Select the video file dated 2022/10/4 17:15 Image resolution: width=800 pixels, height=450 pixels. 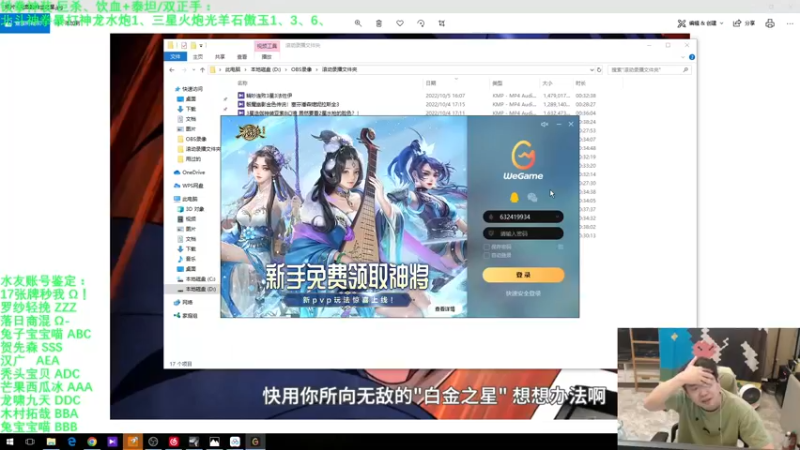pyautogui.click(x=416, y=104)
